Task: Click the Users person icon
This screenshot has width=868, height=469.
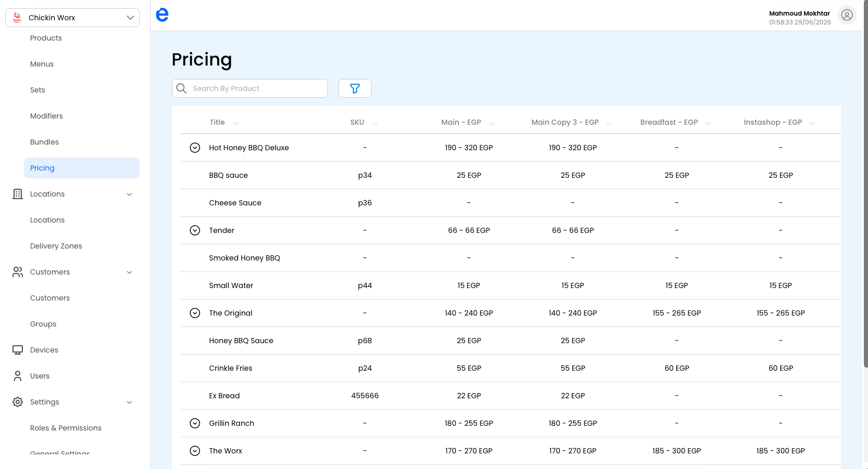Action: tap(18, 376)
